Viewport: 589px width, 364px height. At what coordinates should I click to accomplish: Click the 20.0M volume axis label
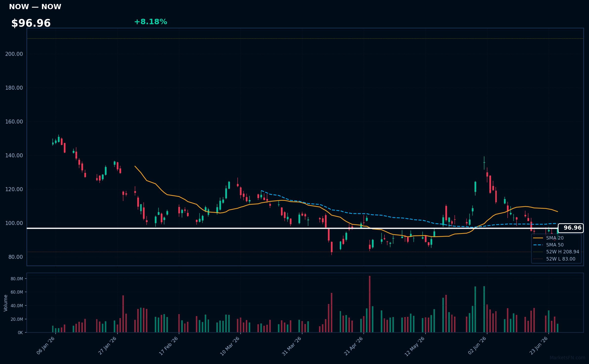[x=17, y=319]
